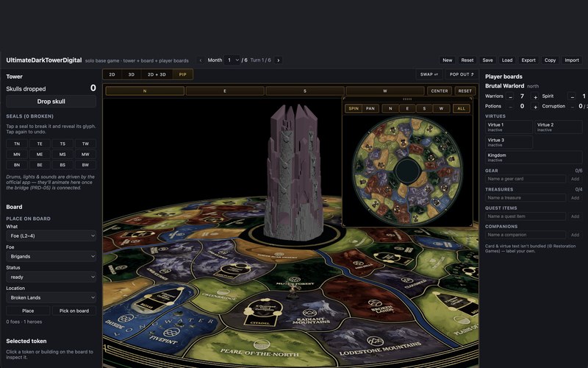Activate the Kingdom card

tap(534, 158)
